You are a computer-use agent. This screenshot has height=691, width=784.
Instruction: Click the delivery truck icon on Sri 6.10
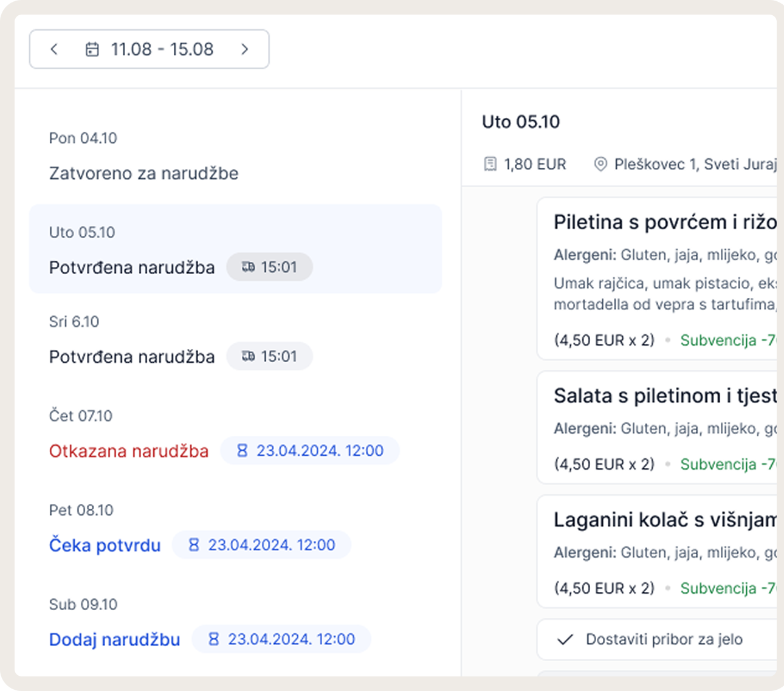pos(248,356)
